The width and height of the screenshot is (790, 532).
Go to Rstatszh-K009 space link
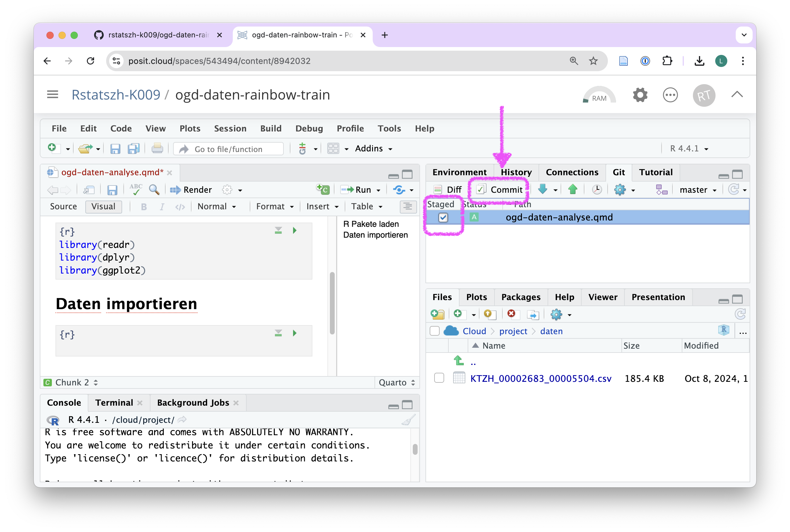coord(116,95)
